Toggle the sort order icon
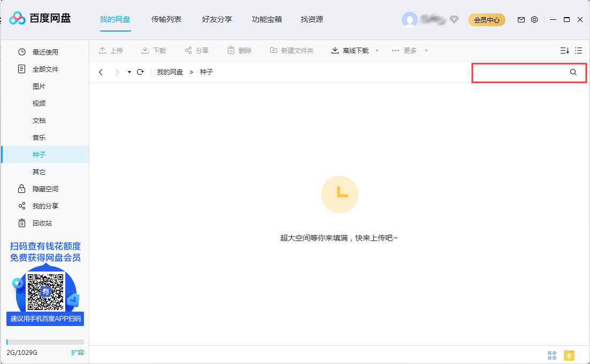Image resolution: width=590 pixels, height=364 pixels. click(x=564, y=50)
